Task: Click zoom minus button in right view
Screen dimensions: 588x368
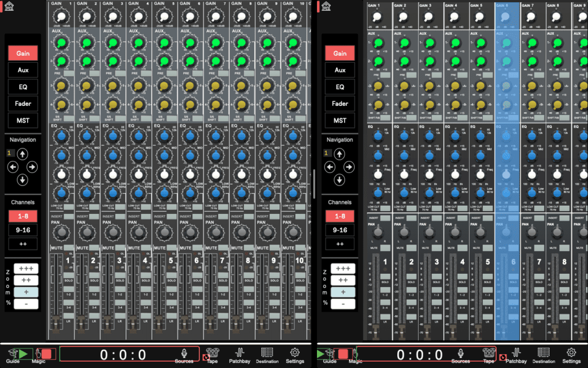Action: tap(343, 304)
